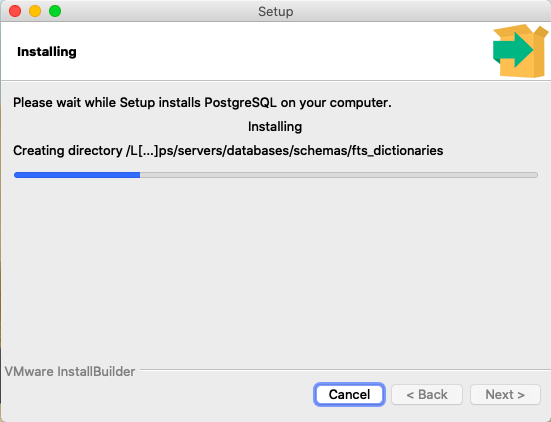
Task: Click the orange installer box icon
Action: click(x=521, y=51)
